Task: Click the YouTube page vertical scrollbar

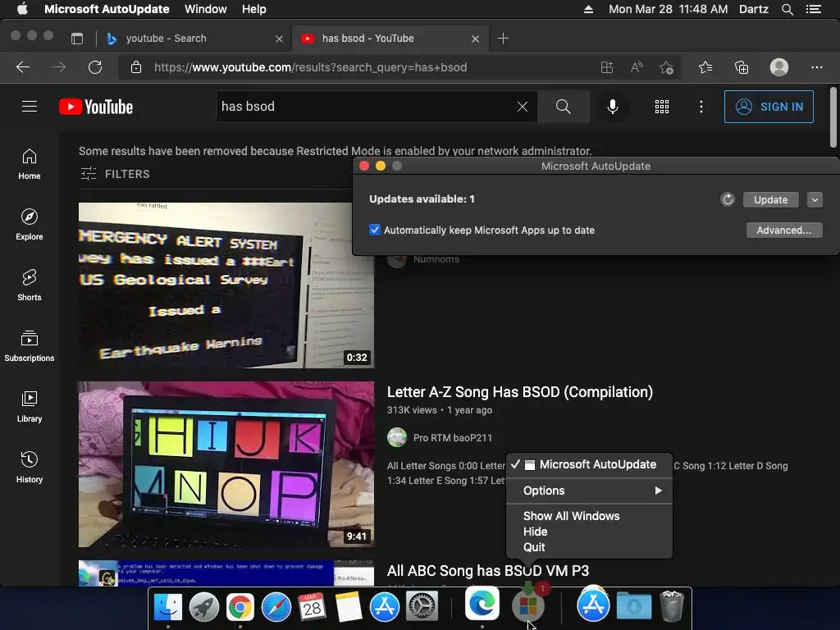Action: (833, 116)
